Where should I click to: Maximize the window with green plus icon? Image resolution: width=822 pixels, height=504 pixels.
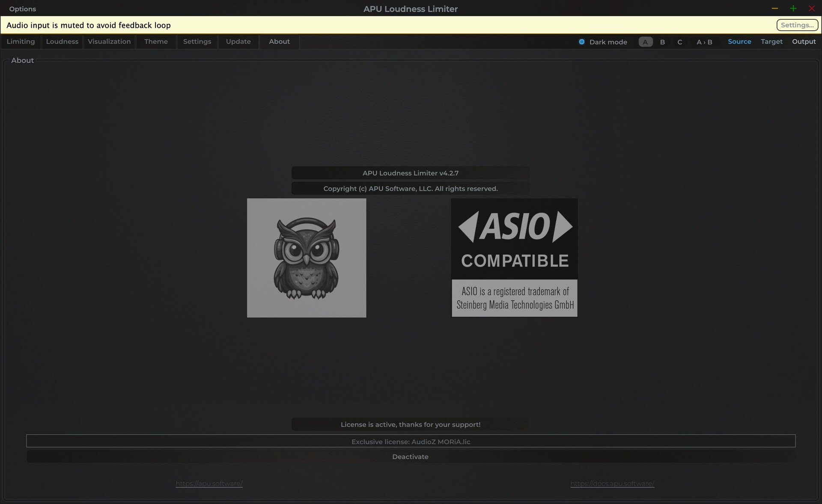[793, 9]
